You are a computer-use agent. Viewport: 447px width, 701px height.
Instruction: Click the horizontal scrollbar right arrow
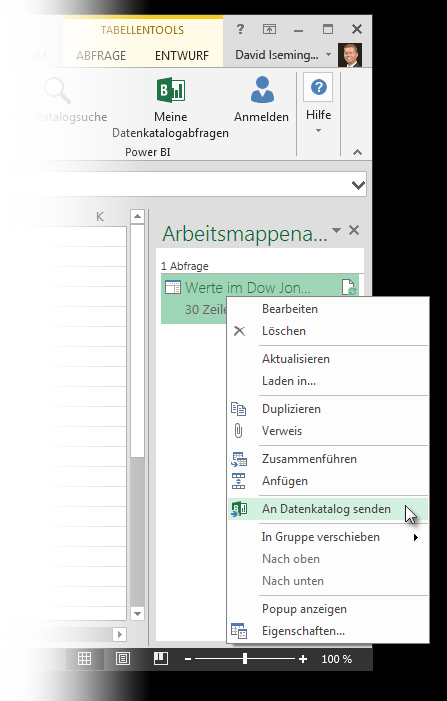tap(119, 634)
